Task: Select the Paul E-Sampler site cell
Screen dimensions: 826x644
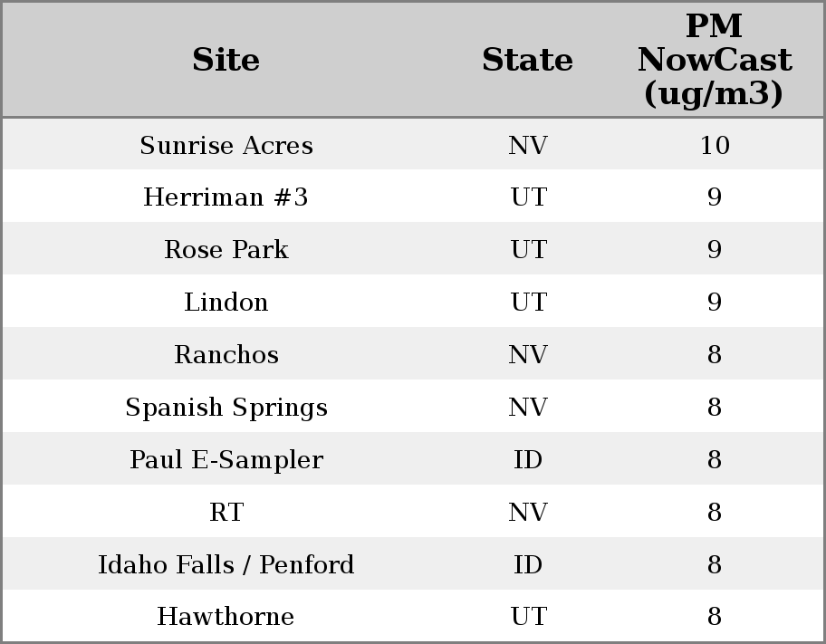Action: 226,459
